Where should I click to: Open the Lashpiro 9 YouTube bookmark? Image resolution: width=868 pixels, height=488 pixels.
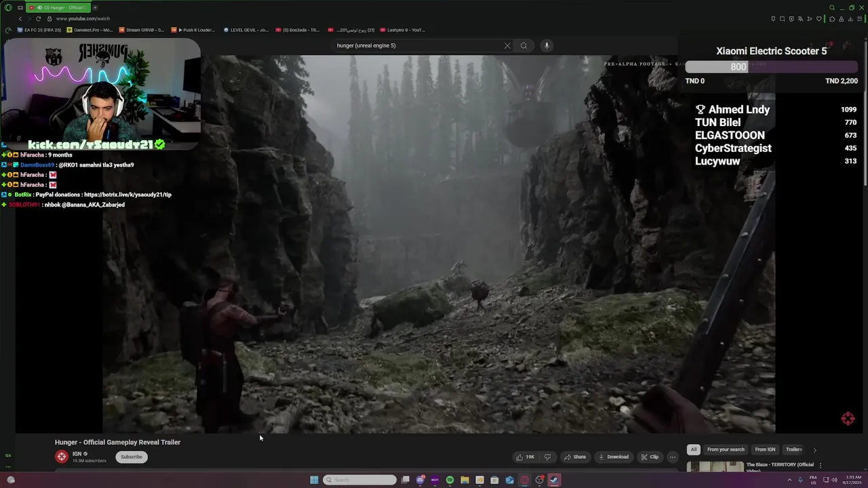click(x=403, y=30)
